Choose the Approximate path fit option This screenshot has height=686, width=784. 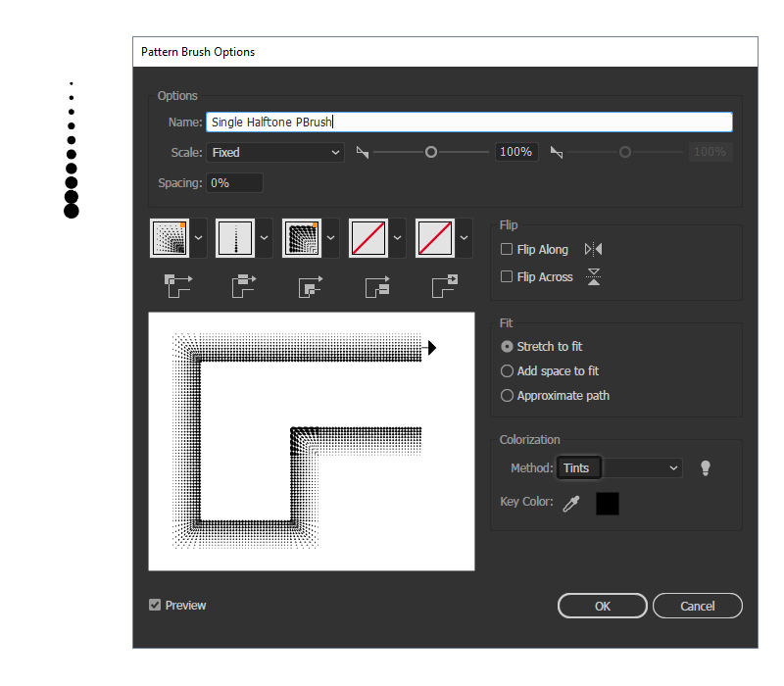(507, 396)
